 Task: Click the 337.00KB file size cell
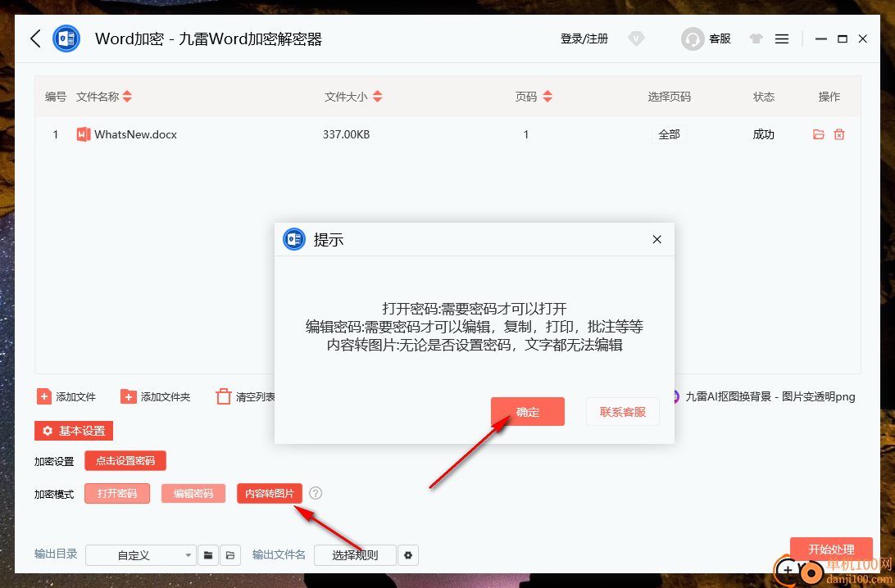[x=346, y=134]
